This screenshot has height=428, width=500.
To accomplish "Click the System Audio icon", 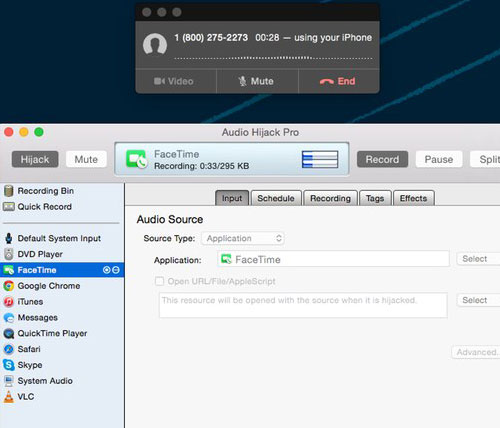I will (9, 381).
